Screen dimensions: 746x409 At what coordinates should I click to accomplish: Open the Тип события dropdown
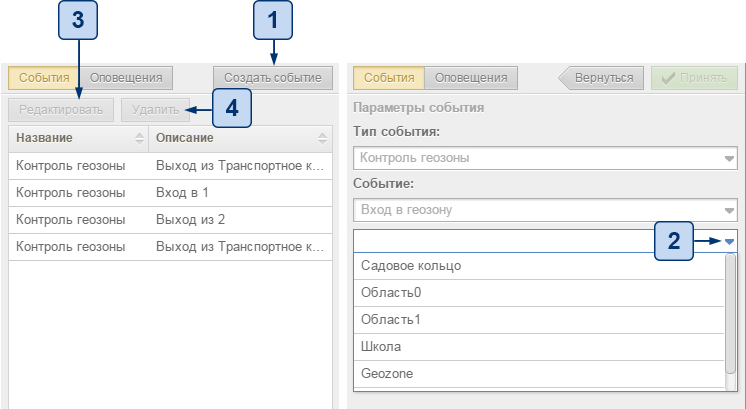pyautogui.click(x=545, y=158)
